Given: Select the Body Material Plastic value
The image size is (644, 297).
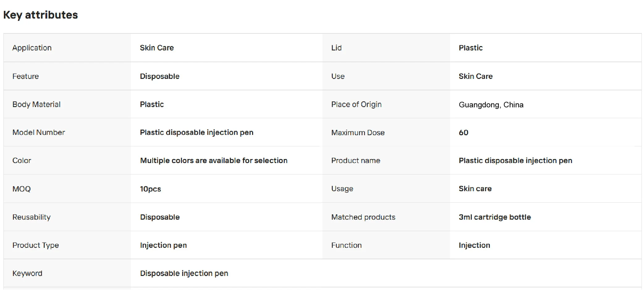Looking at the screenshot, I should [152, 104].
